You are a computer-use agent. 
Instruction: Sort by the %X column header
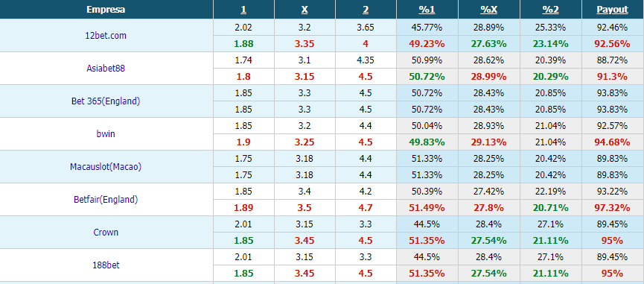coord(488,10)
